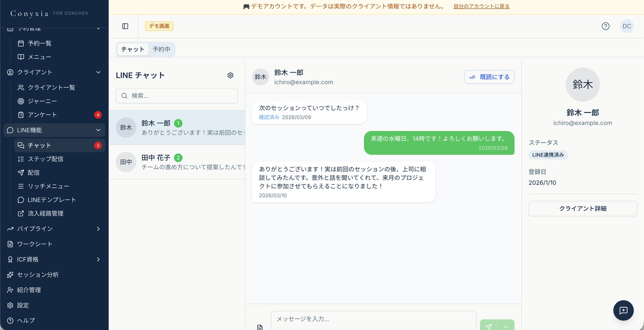Select チャット in LINE機能 menu
This screenshot has width=644, height=330.
(60, 145)
